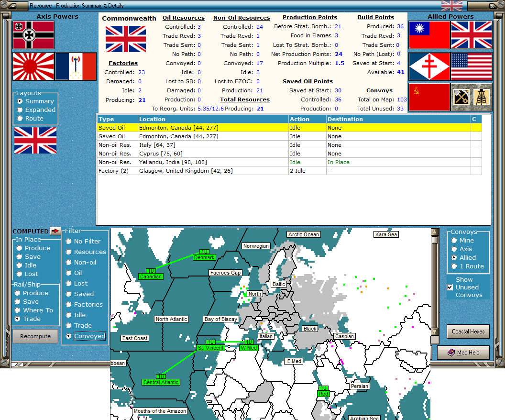Click the oil derrick icon
This screenshot has width=505, height=420.
click(x=482, y=97)
